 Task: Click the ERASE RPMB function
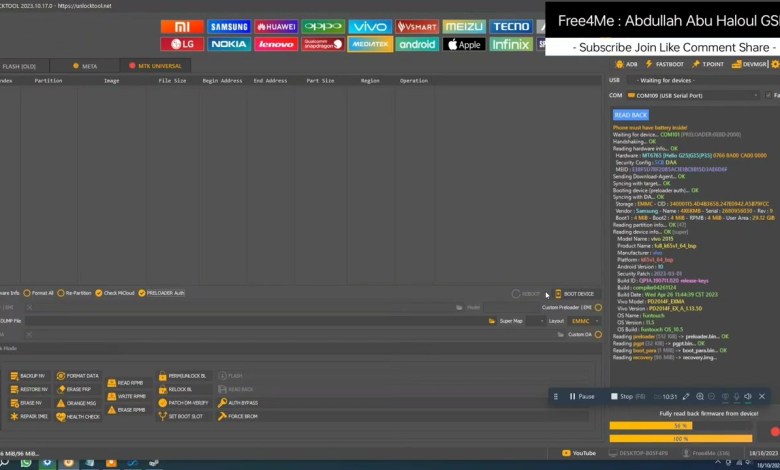click(127, 410)
